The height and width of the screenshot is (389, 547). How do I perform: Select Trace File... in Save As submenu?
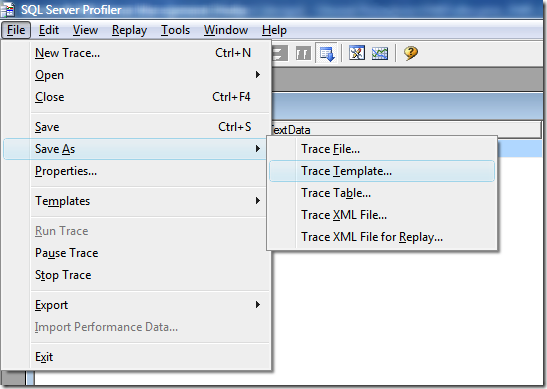coord(382,149)
